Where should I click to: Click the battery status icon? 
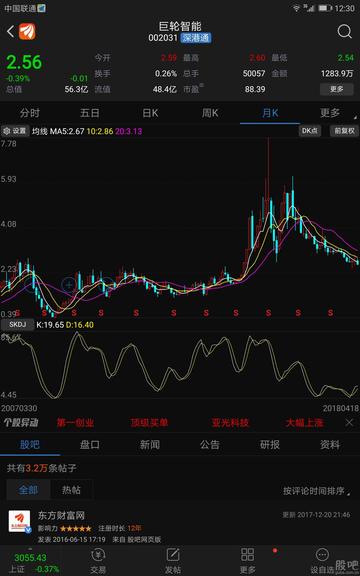325,8
